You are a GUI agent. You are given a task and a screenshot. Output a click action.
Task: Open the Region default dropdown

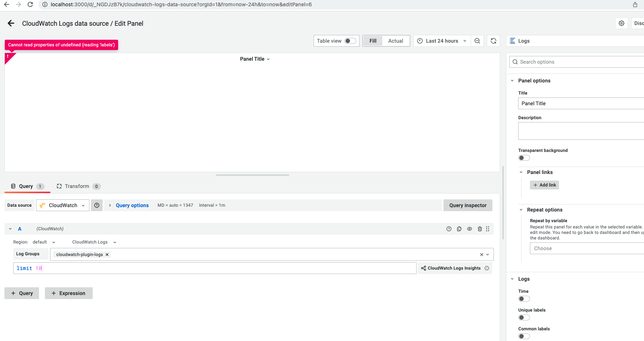[x=43, y=242]
